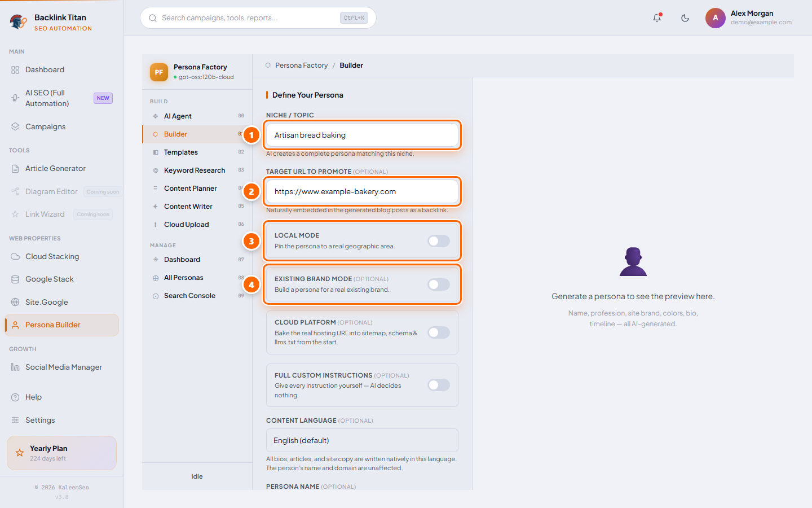Open the notifications bell

(657, 18)
